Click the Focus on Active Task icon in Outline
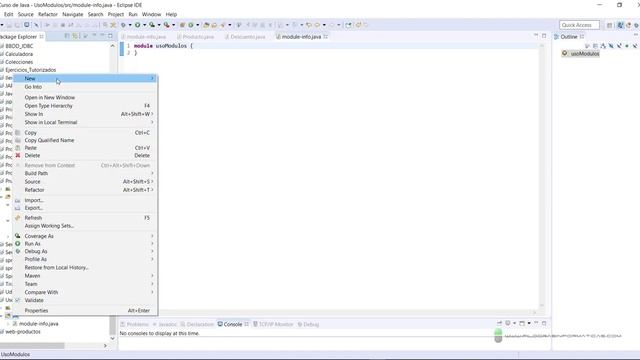This screenshot has width=640, height=360. [x=587, y=46]
